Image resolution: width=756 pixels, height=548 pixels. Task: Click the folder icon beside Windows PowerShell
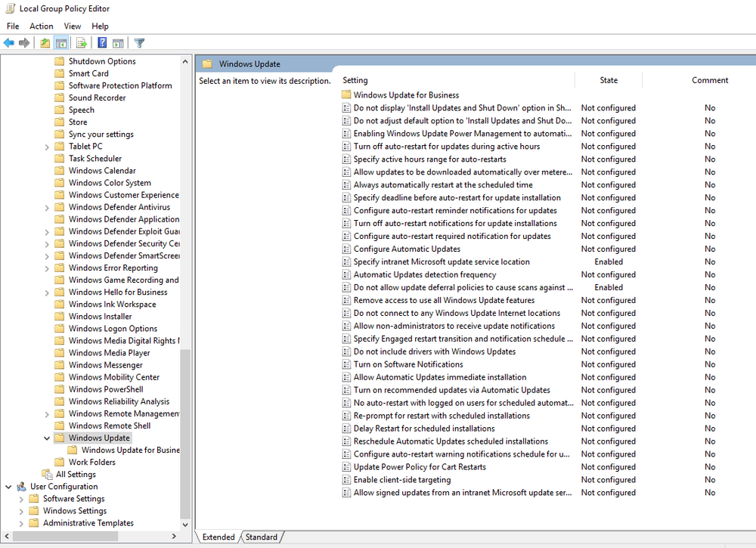59,389
